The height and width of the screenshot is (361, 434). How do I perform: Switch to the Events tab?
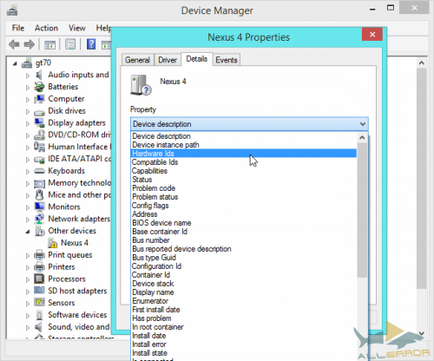click(226, 60)
